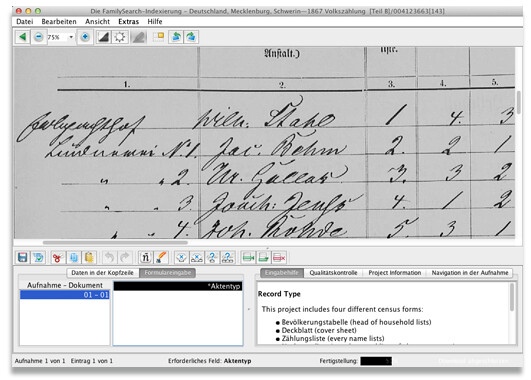Click the 'Anstalt.)' column heading
The width and height of the screenshot is (531, 380).
pyautogui.click(x=282, y=54)
